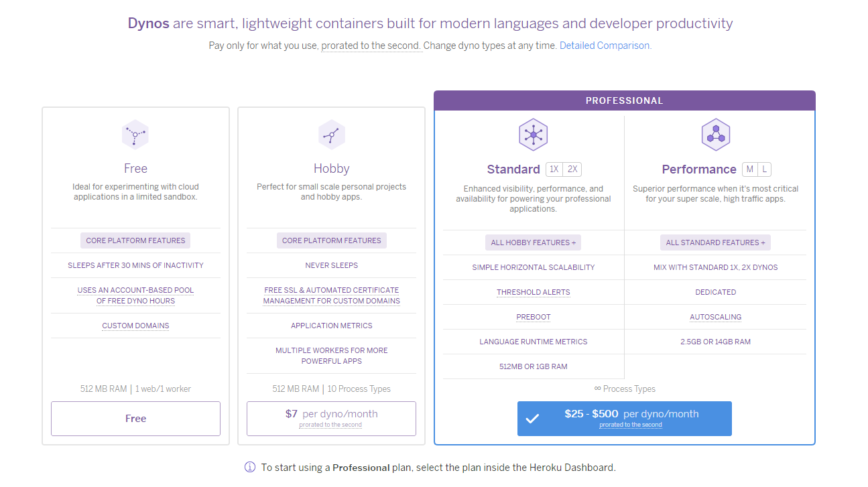
Task: Click the info icon beside Professional plan note
Action: point(250,467)
